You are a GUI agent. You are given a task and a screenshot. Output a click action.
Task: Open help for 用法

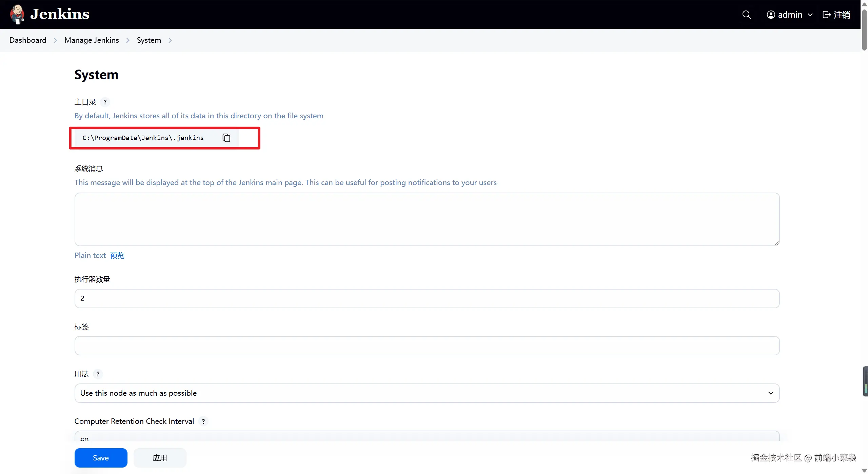tap(98, 374)
